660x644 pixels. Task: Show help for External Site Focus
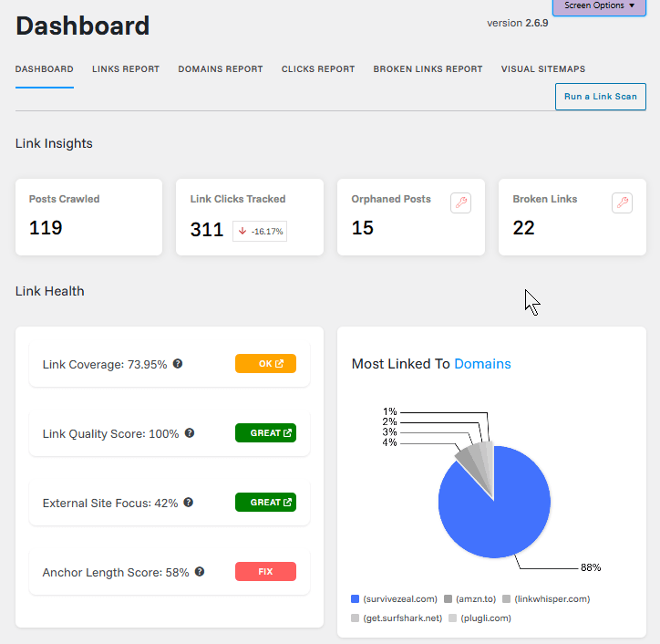point(188,502)
